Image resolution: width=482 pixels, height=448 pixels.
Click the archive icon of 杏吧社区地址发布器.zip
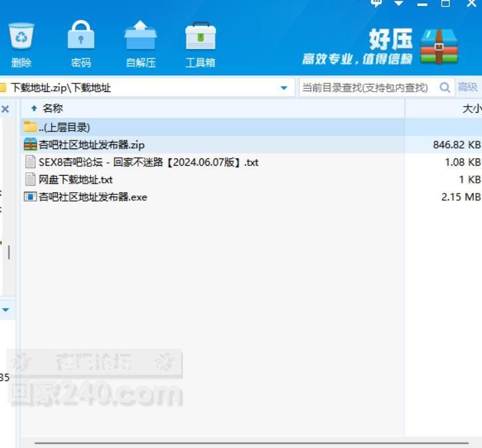(x=30, y=144)
